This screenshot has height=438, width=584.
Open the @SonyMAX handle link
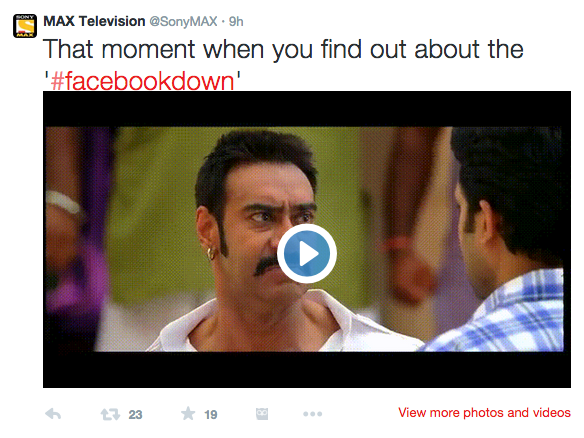coord(183,22)
